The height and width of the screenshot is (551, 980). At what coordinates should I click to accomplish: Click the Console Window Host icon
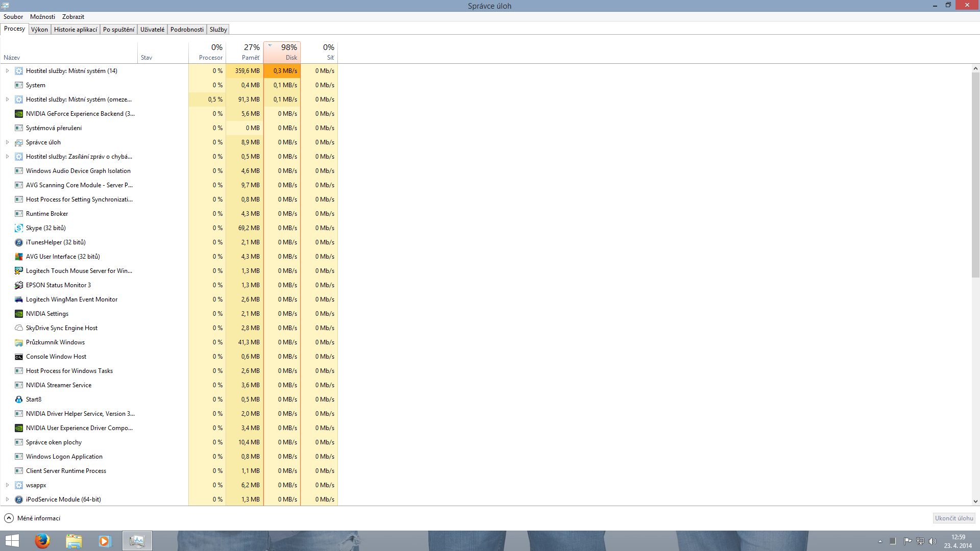[x=19, y=357]
